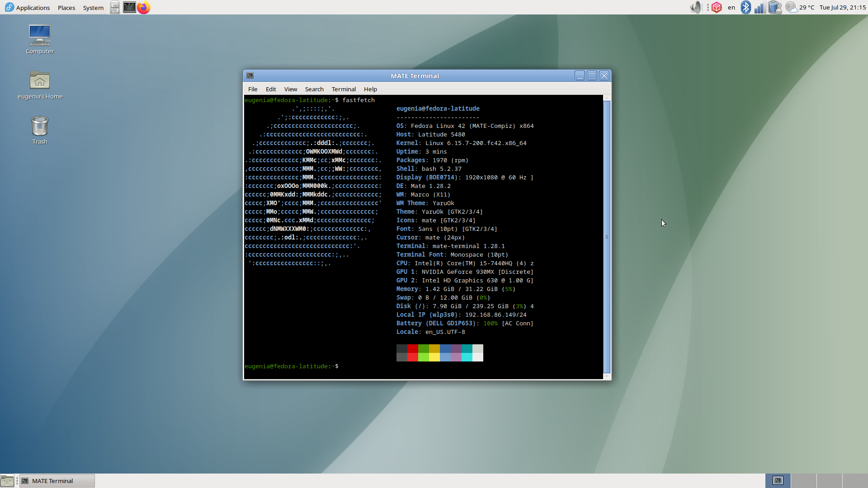Launch the file manager cabinet icon
The width and height of the screenshot is (868, 488).
tap(115, 8)
